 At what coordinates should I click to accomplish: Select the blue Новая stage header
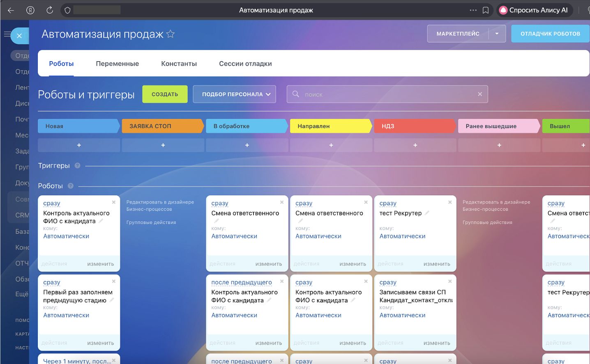79,126
